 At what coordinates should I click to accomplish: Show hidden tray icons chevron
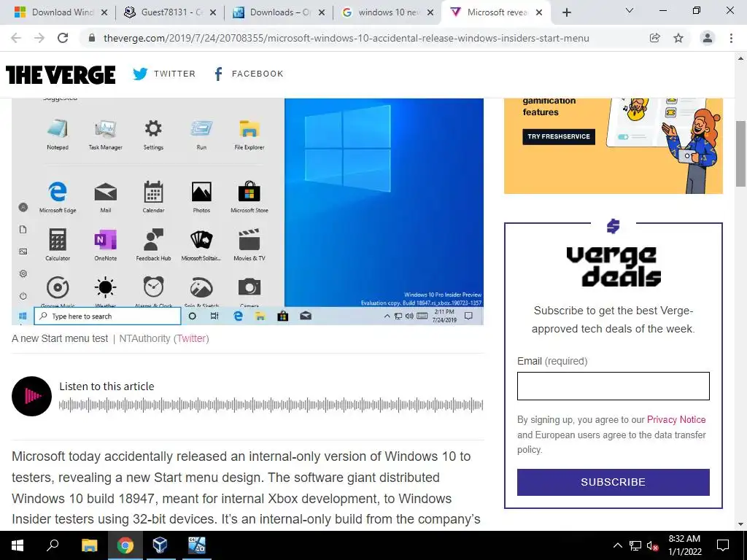coord(617,545)
